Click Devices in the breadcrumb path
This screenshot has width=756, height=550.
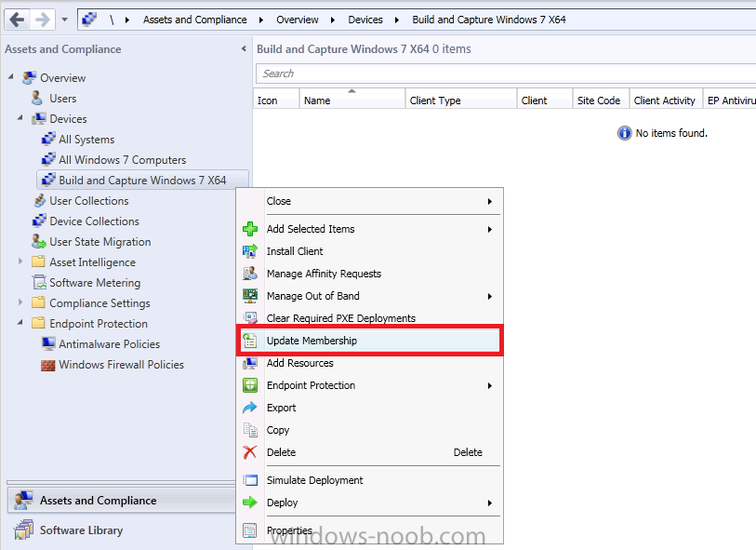point(365,20)
